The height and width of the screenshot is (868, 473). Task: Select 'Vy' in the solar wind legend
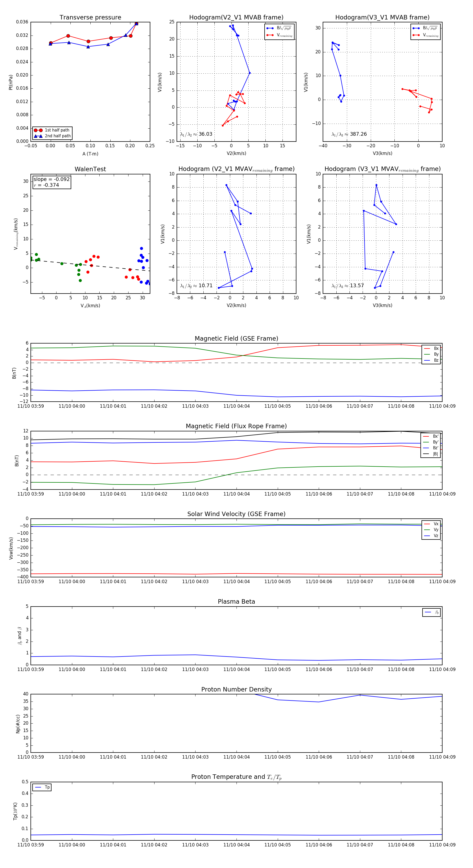click(431, 530)
